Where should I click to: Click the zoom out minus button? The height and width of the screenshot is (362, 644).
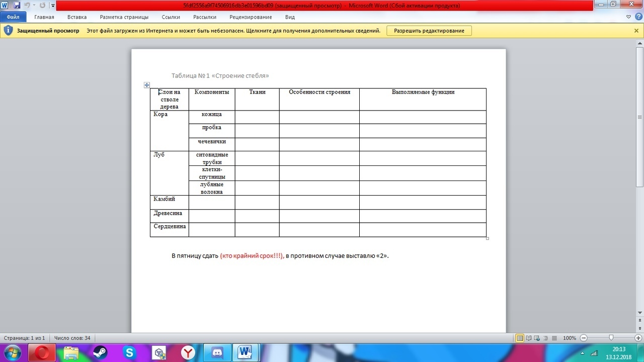(583, 338)
